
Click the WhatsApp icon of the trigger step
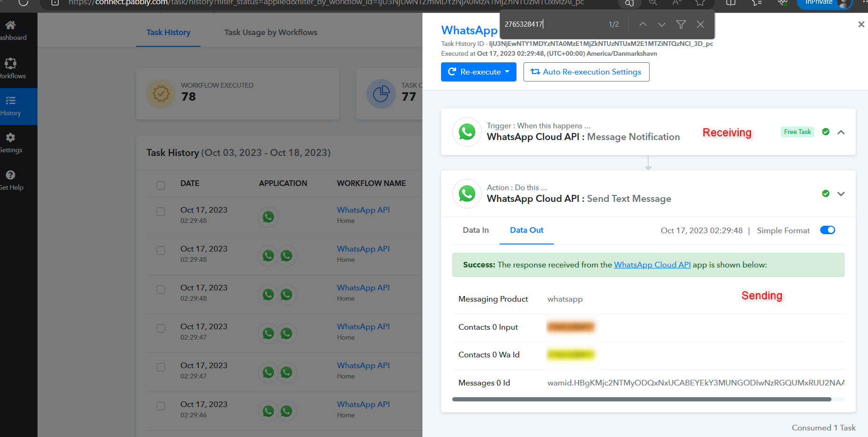pyautogui.click(x=467, y=132)
